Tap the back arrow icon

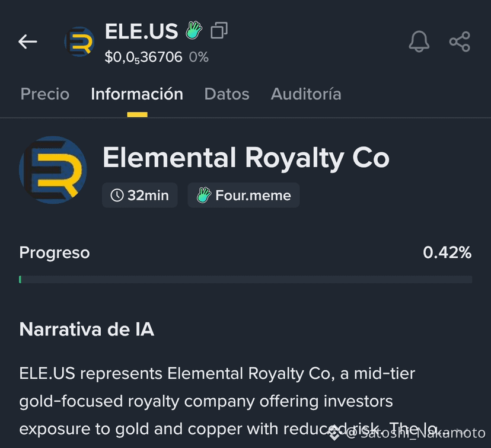pyautogui.click(x=28, y=41)
